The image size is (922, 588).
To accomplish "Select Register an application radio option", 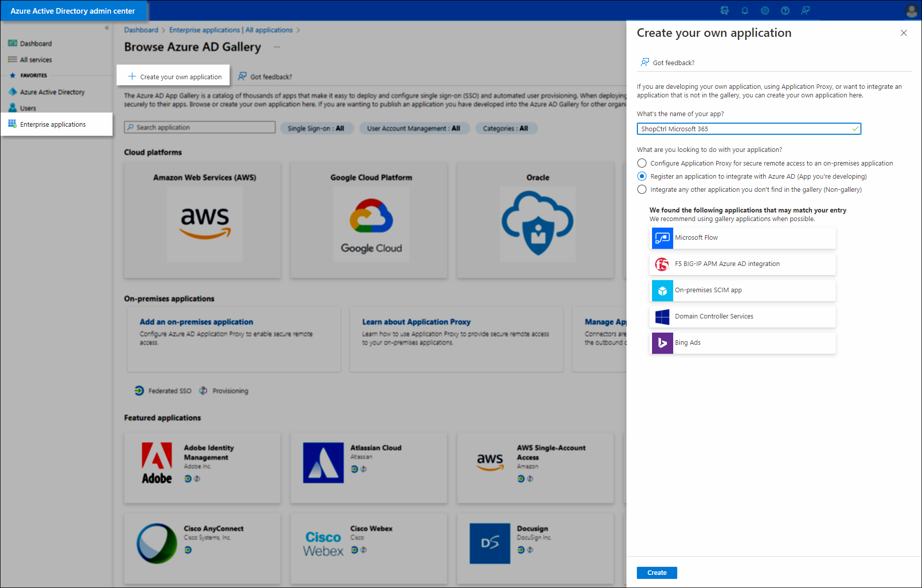I will 642,176.
